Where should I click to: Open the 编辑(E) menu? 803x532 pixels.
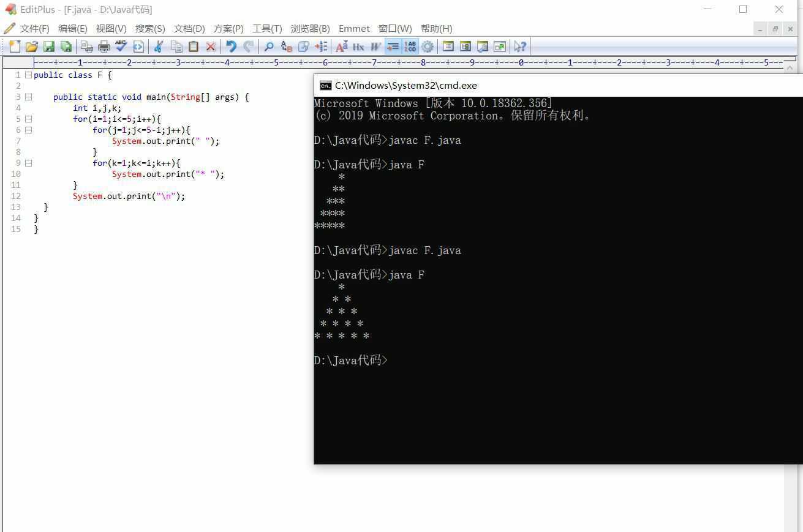(72, 29)
